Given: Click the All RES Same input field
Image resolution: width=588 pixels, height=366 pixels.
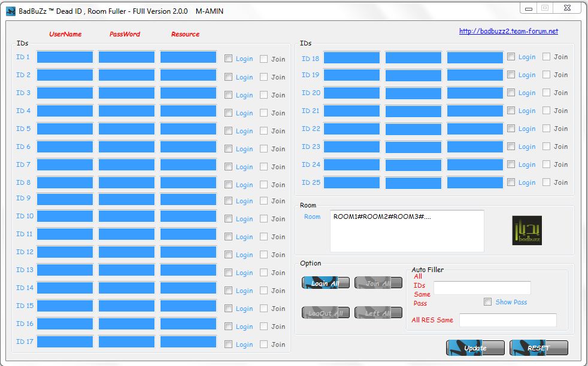Looking at the screenshot, I should 508,321.
